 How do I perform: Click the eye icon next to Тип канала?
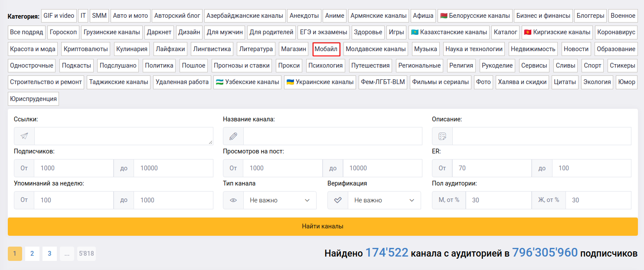click(233, 200)
